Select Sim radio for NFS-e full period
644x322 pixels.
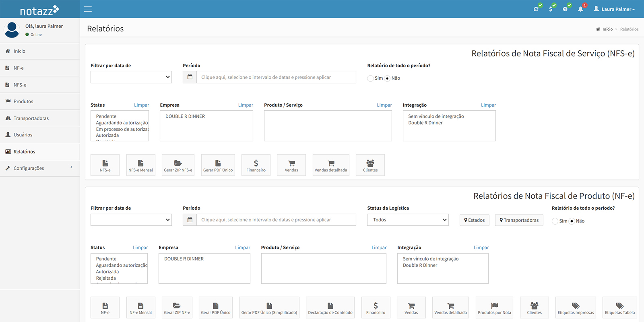click(370, 78)
